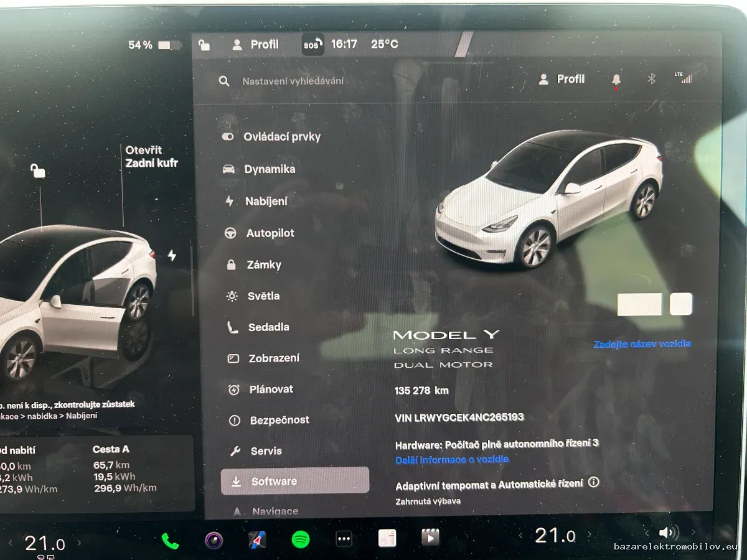This screenshot has width=747, height=560.
Task: Tap the 25°C outside temperature
Action: click(385, 44)
